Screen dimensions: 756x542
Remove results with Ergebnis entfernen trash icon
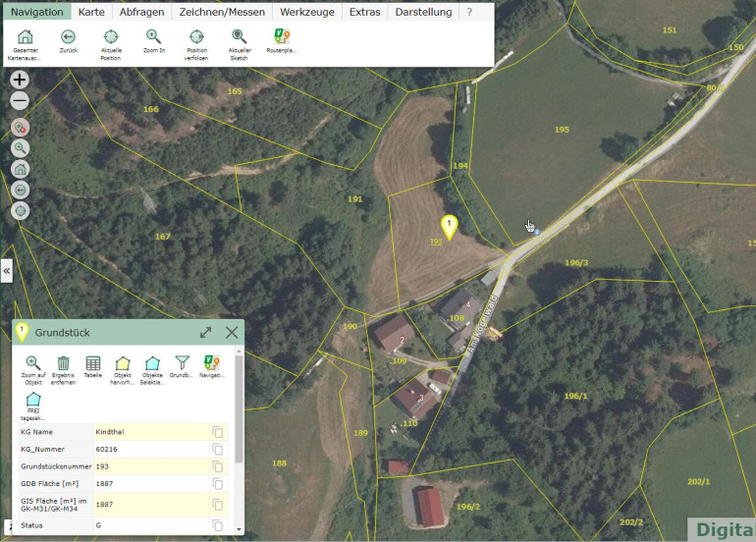point(64,364)
